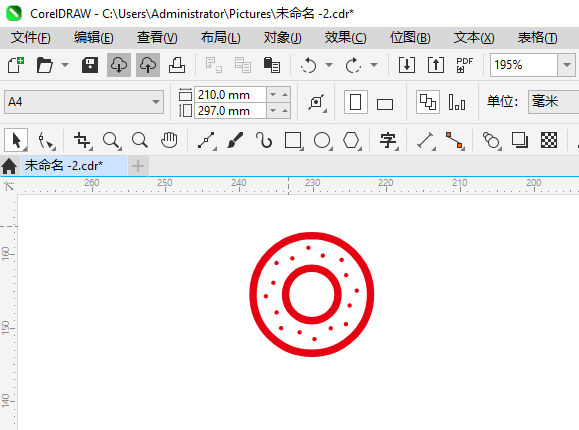The height and width of the screenshot is (430, 579).
Task: Open the zoom level dropdown arrow
Action: coord(566,65)
